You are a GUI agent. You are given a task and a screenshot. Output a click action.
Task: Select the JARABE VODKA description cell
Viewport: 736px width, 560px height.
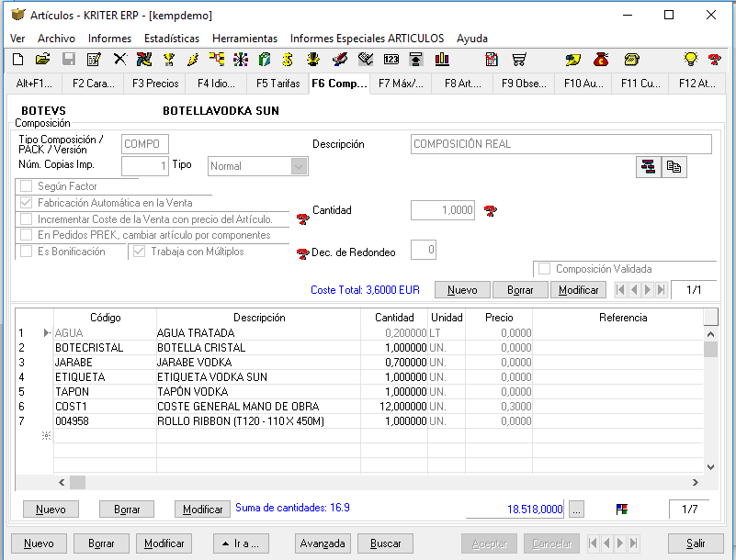(258, 363)
